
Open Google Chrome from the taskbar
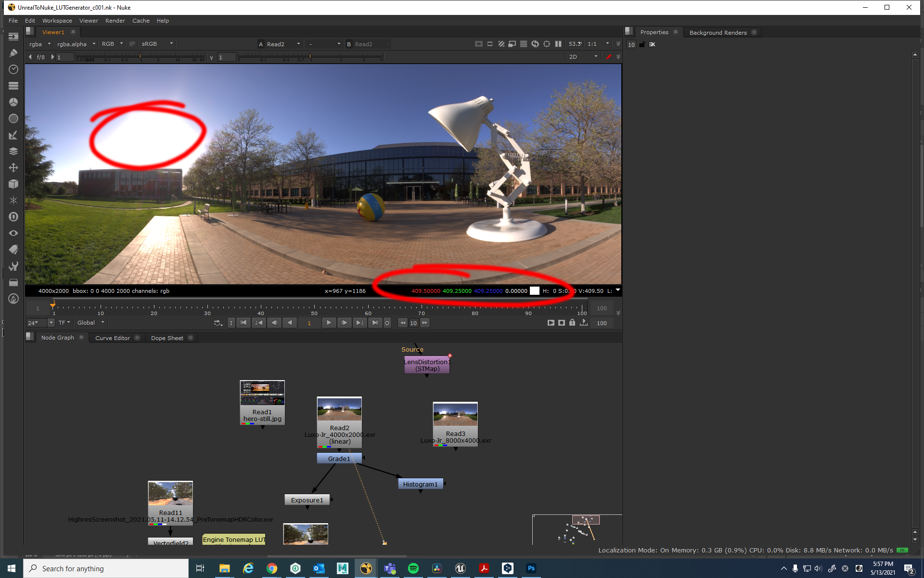pos(272,568)
